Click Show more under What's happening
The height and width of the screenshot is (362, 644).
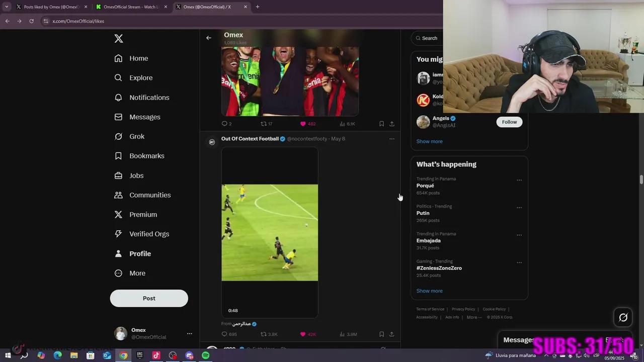pyautogui.click(x=430, y=291)
